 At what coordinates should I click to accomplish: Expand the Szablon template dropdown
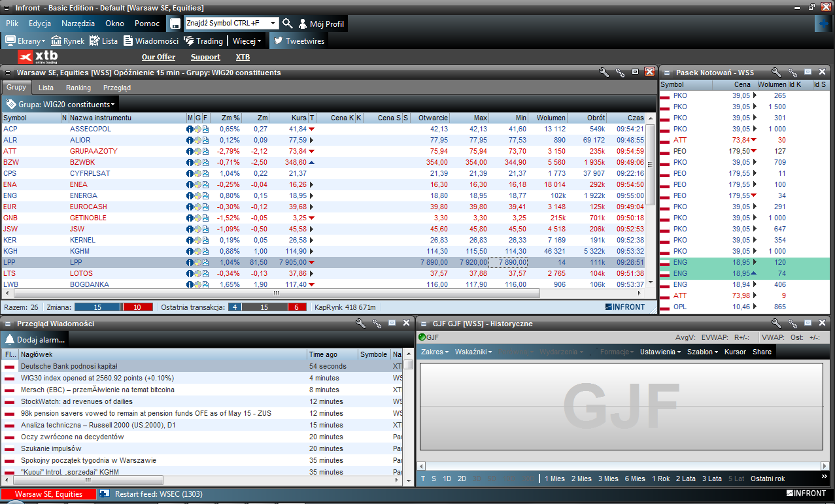point(702,352)
